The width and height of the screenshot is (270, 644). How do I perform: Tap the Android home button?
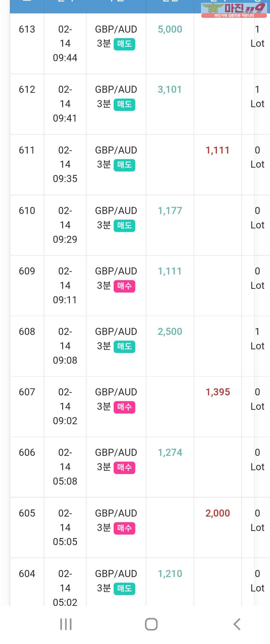(x=151, y=624)
